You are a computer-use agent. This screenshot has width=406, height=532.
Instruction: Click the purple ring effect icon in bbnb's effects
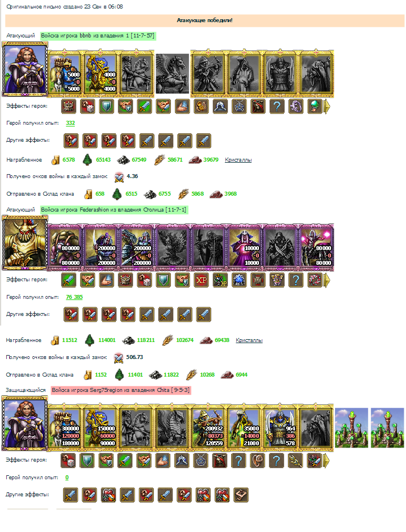(x=296, y=107)
